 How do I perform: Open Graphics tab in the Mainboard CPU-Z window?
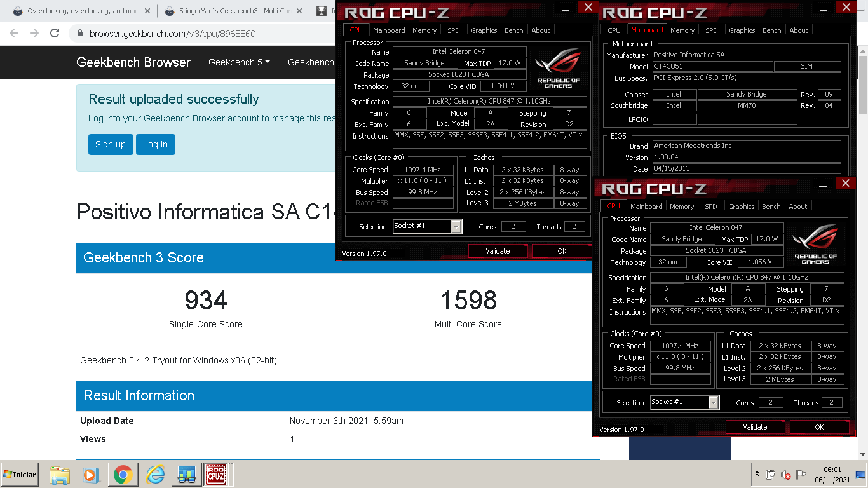[742, 30]
